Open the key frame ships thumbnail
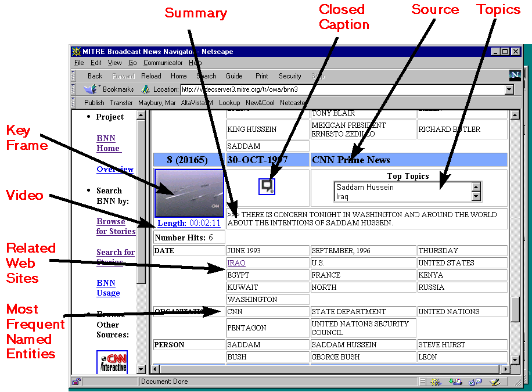 pyautogui.click(x=189, y=193)
